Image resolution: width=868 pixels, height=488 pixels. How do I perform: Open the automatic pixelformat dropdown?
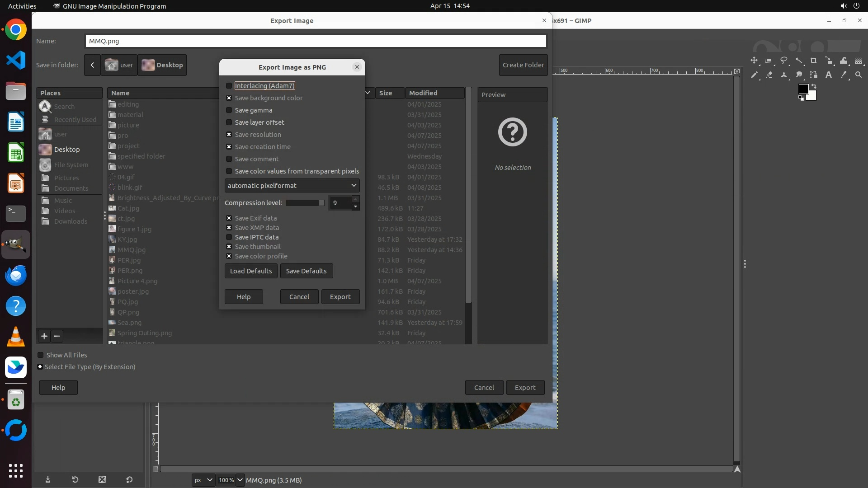pos(292,186)
